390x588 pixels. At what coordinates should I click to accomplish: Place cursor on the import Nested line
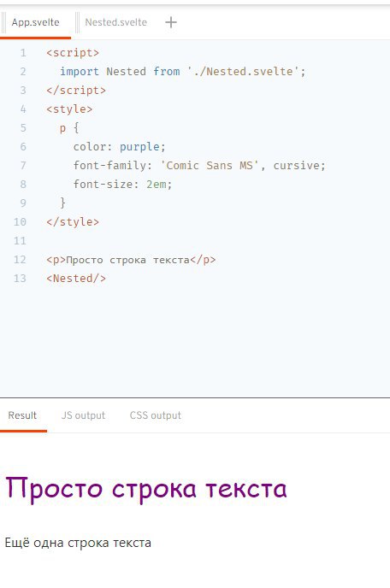183,71
